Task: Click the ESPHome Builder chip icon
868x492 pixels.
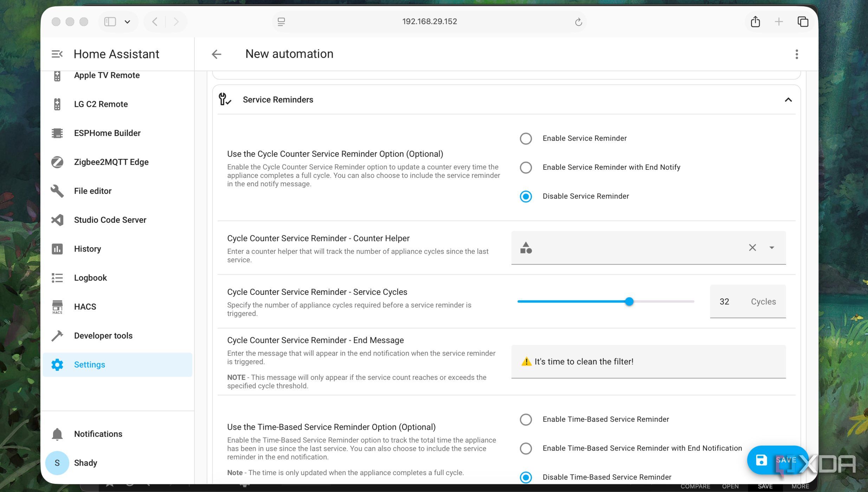Action: click(57, 133)
